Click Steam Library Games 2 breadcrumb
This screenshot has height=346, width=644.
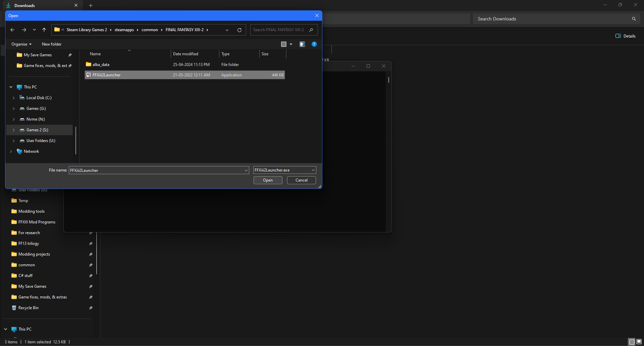tap(87, 30)
